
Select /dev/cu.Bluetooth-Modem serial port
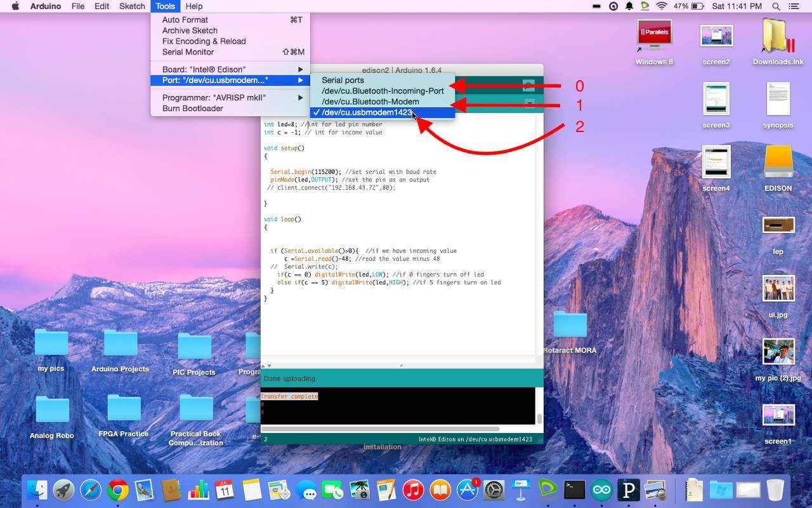[383, 102]
